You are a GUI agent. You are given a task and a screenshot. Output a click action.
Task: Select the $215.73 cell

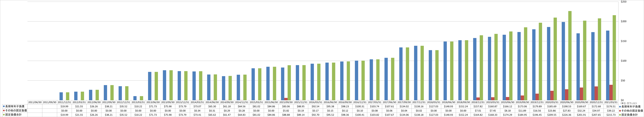coord(611,115)
